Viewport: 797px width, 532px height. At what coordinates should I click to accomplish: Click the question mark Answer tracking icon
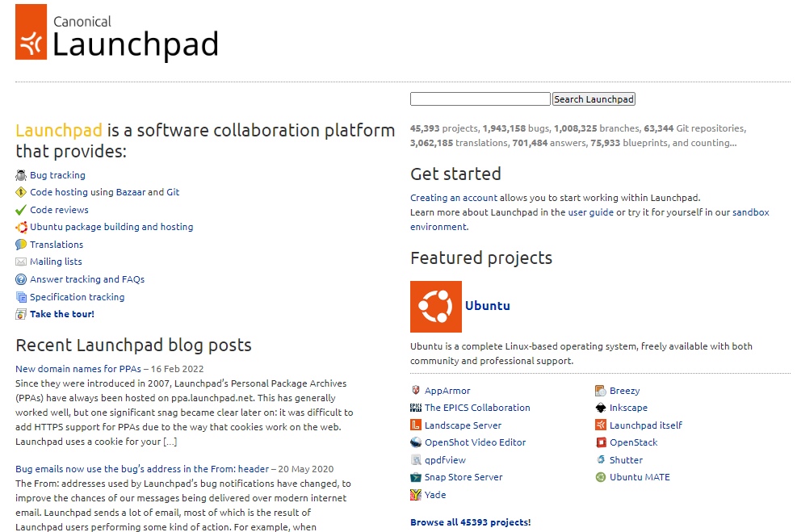[x=21, y=279]
